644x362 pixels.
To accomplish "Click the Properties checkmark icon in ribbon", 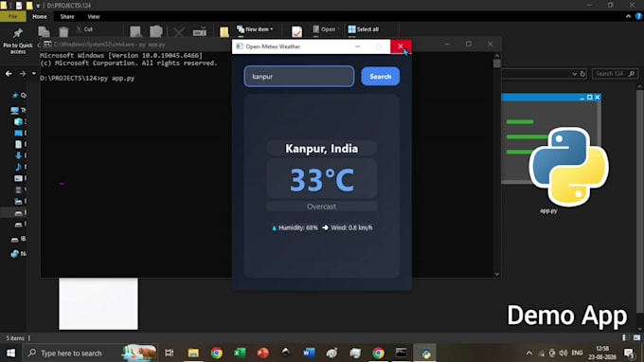I will pyautogui.click(x=296, y=31).
